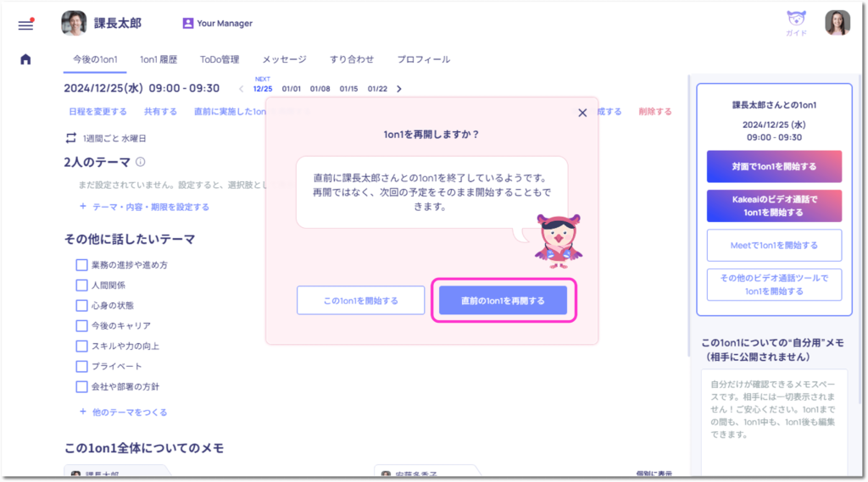The image size is (868, 482).
Task: Show info icon beside 2人のテーマ
Action: pos(141,162)
